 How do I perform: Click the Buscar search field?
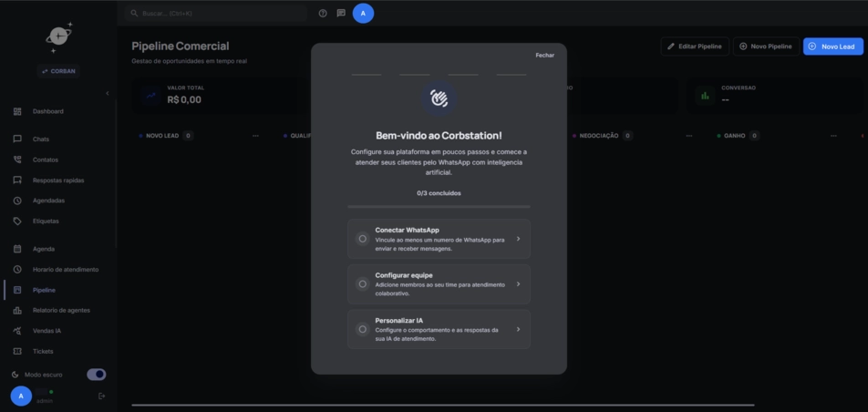coord(216,14)
